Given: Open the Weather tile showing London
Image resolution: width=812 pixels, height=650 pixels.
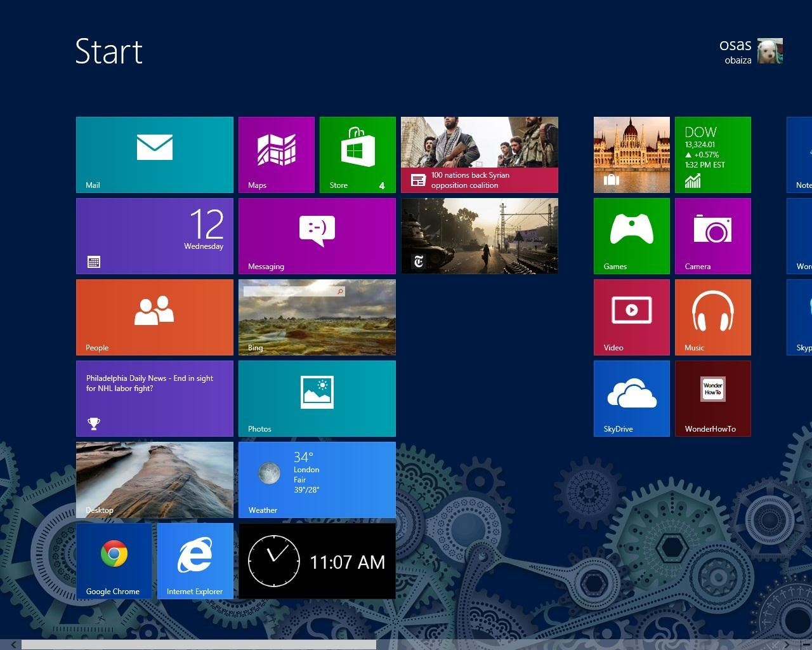Looking at the screenshot, I should tap(317, 480).
